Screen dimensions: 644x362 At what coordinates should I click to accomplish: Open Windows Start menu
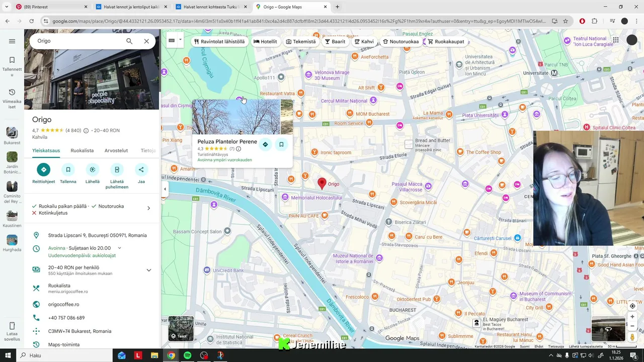8,355
